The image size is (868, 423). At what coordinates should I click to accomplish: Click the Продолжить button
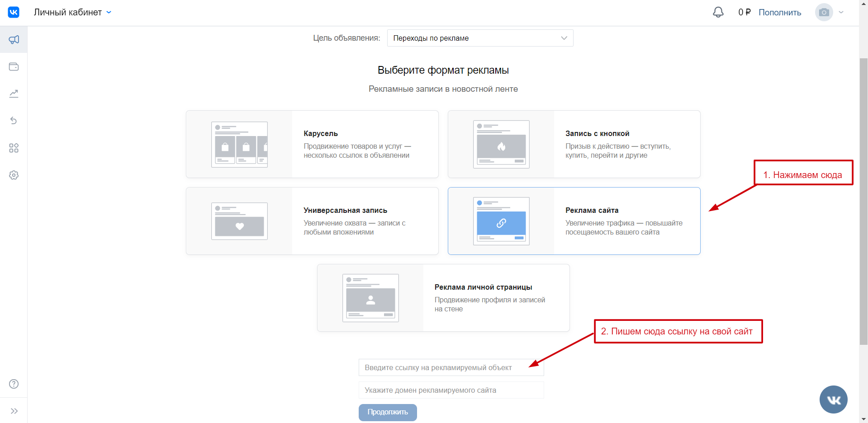388,412
